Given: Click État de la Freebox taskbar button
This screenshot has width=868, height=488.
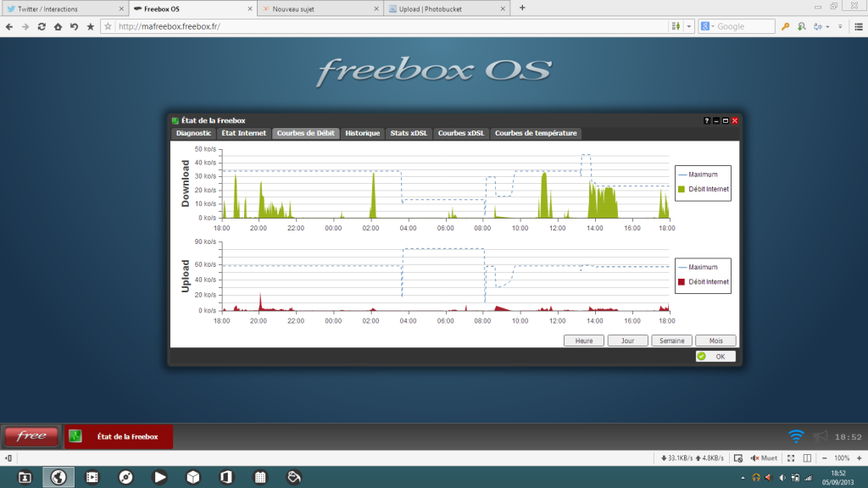Looking at the screenshot, I should [x=119, y=436].
